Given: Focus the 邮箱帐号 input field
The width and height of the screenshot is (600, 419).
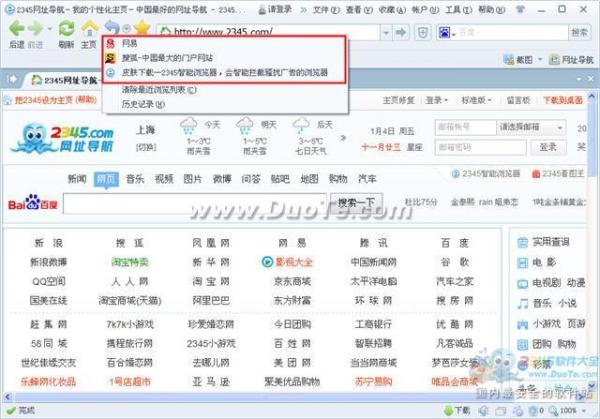Looking at the screenshot, I should (x=465, y=127).
